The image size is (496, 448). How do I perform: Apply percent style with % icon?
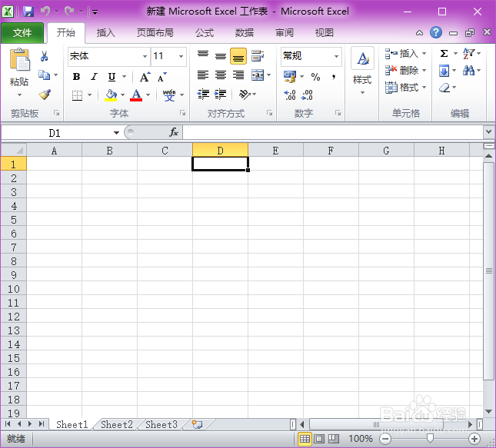[315, 77]
